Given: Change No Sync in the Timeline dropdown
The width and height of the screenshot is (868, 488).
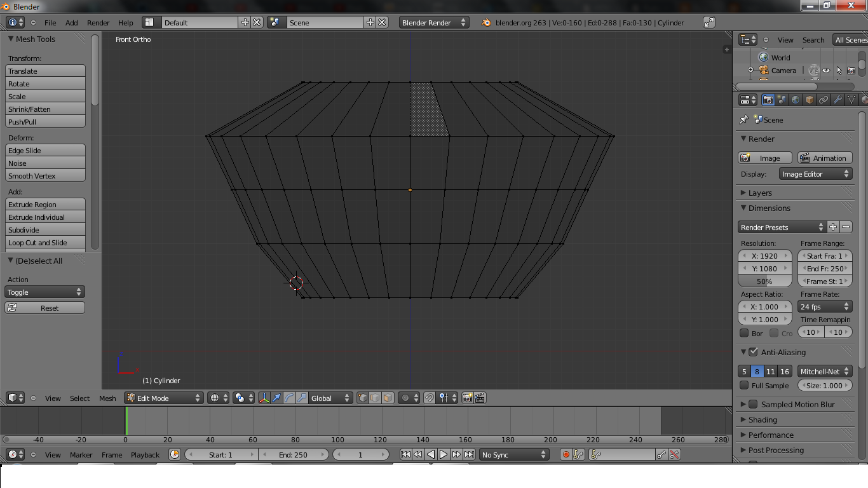Looking at the screenshot, I should click(513, 454).
